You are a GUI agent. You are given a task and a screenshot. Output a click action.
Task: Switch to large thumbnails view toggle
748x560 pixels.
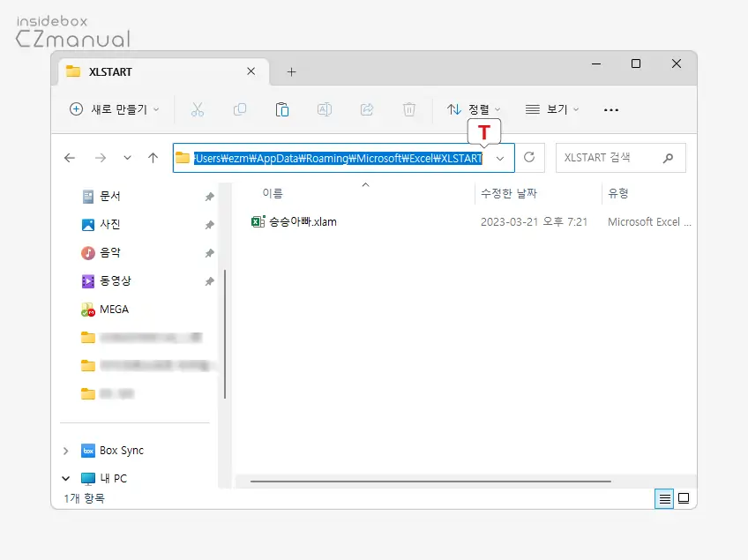pos(684,498)
